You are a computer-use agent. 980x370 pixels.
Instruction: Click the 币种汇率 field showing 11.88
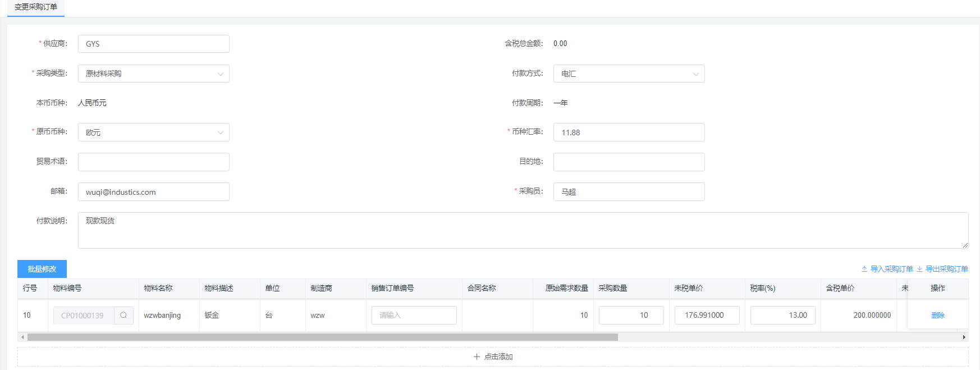pyautogui.click(x=629, y=133)
